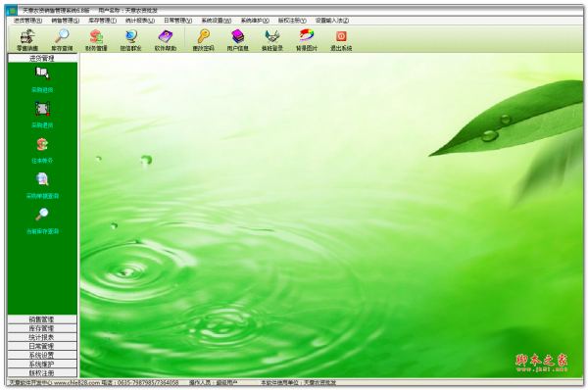Viewport: 588px width, 390px height.
Task: Open 背景图片 colorful palette icon
Action: point(307,40)
